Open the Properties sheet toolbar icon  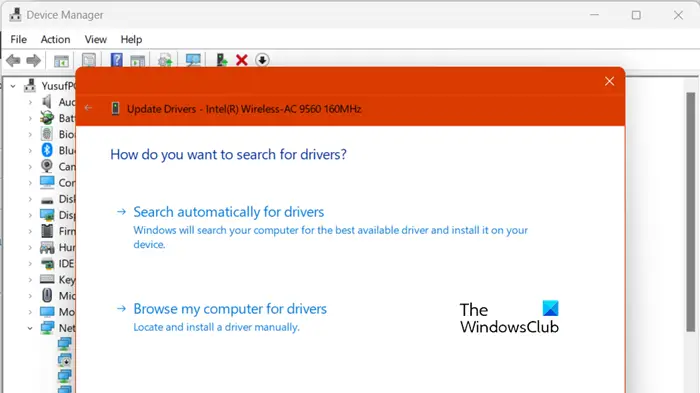click(89, 60)
